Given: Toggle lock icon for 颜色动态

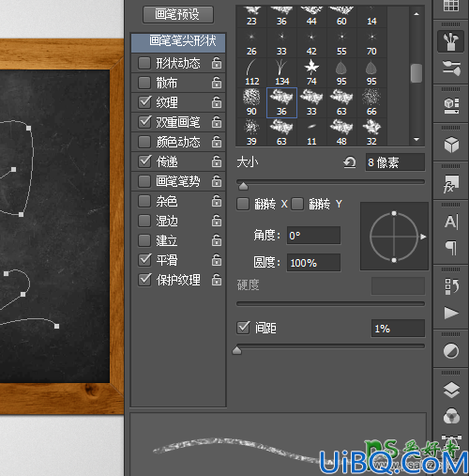Looking at the screenshot, I should (217, 142).
